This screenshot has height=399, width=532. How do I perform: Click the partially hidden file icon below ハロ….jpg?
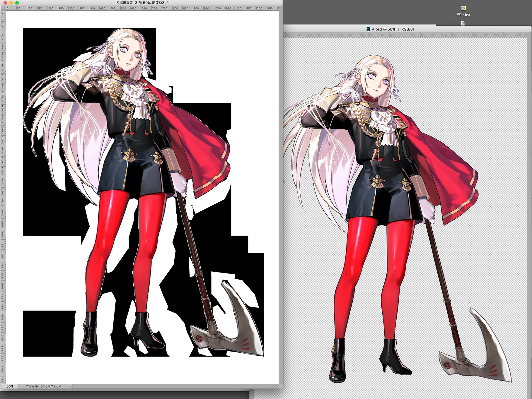(x=463, y=23)
